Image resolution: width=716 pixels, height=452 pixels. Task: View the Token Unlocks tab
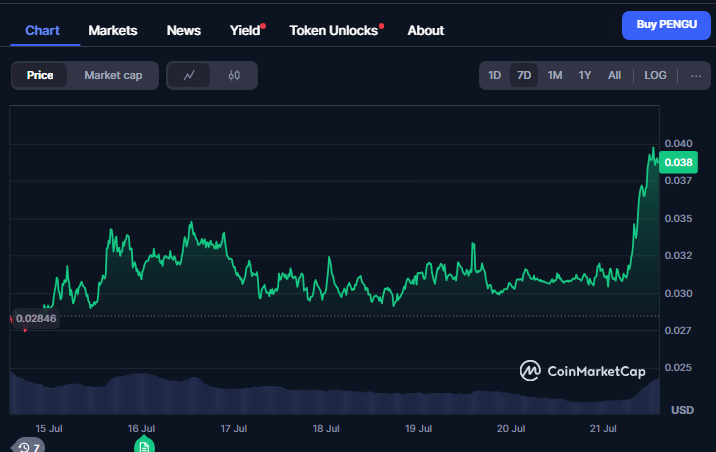tap(334, 31)
